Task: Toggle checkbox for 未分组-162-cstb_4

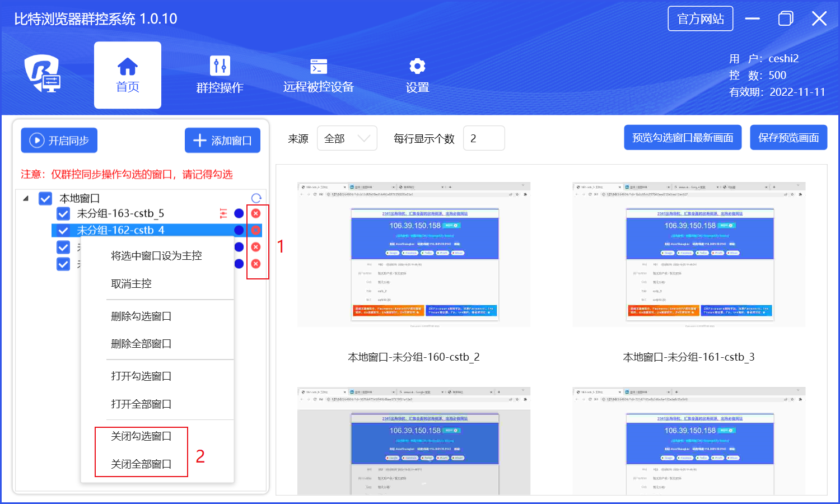Action: tap(63, 230)
